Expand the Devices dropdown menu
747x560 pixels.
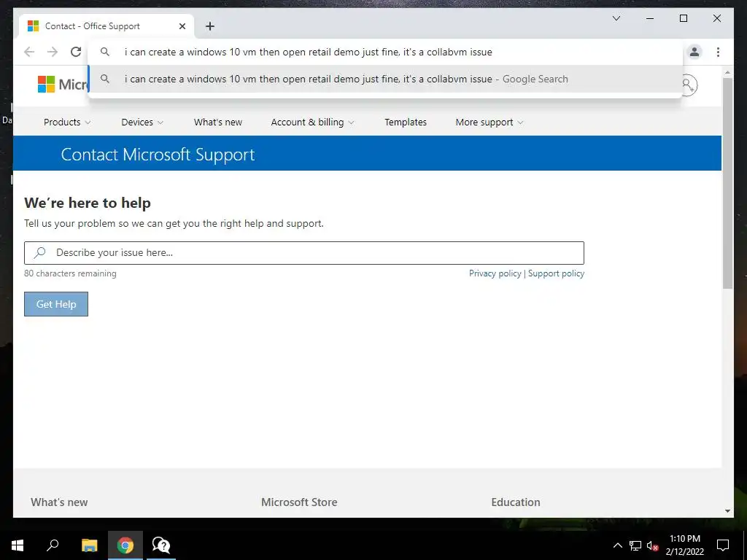[x=142, y=122]
